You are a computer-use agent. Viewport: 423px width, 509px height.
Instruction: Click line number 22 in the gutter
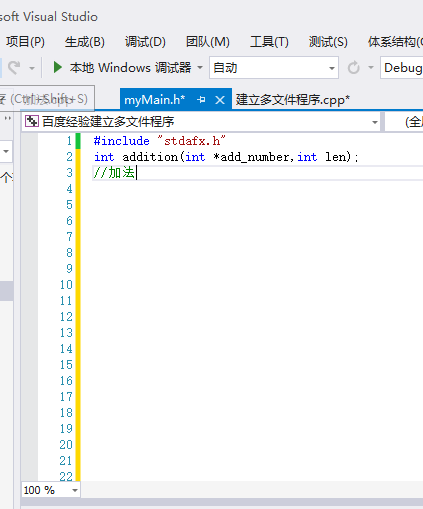click(66, 477)
